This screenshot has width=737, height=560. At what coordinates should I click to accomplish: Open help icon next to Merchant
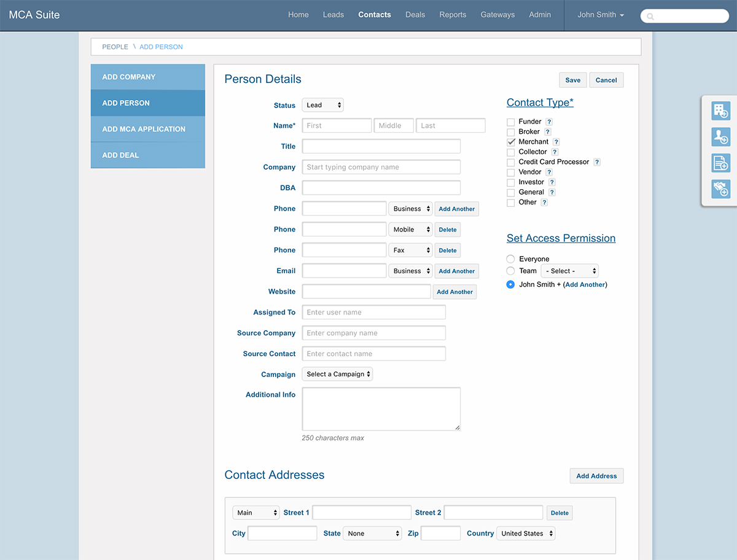pyautogui.click(x=556, y=142)
